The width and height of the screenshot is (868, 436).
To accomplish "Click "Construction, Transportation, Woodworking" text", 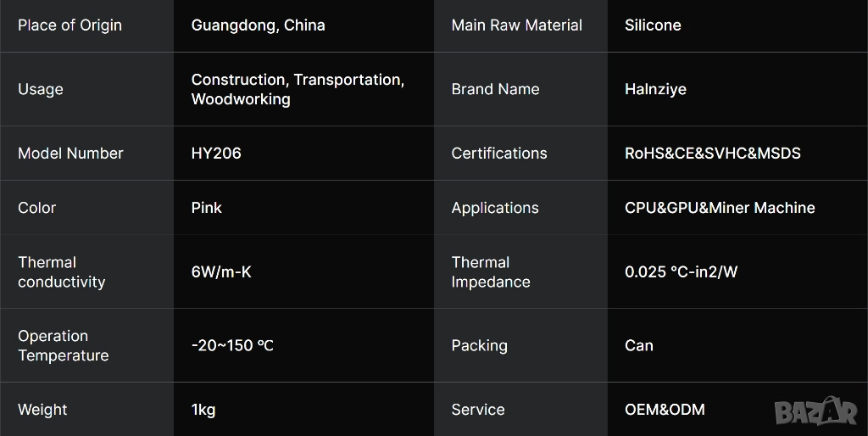I will coord(298,89).
